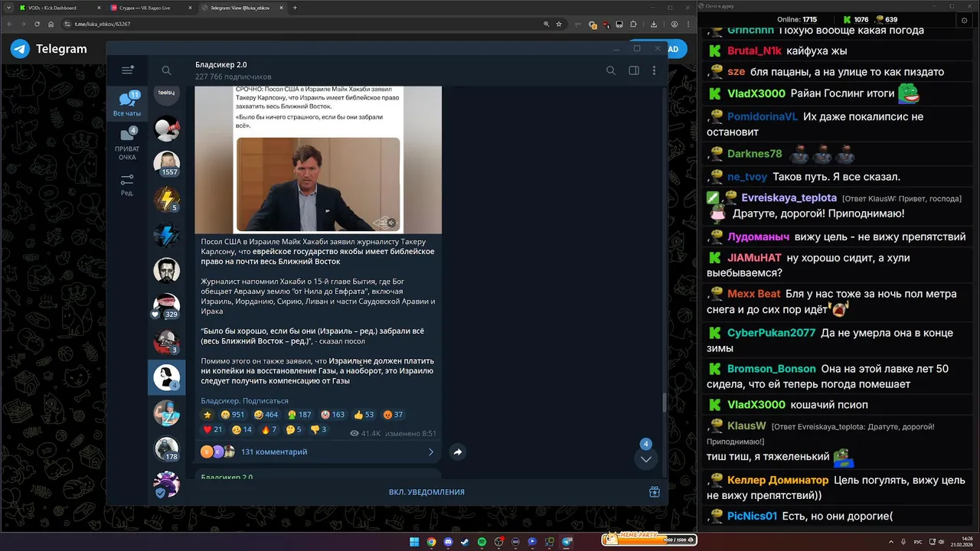The width and height of the screenshot is (980, 551).
Task: Show hidden system tray icons
Action: [891, 542]
